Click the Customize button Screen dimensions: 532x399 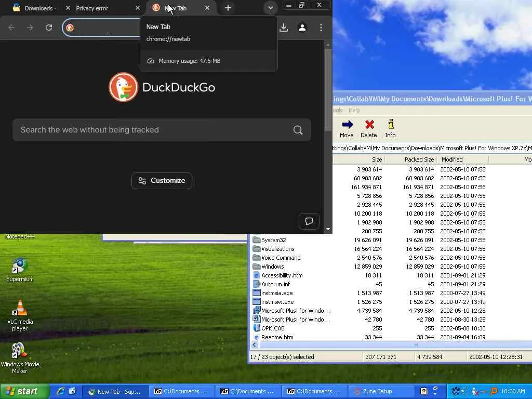coord(162,180)
